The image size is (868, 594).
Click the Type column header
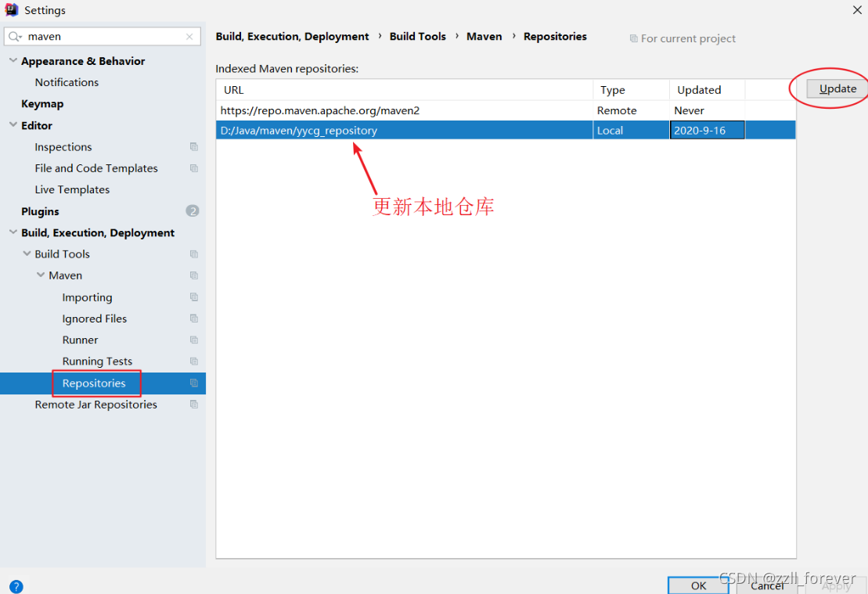click(x=631, y=90)
